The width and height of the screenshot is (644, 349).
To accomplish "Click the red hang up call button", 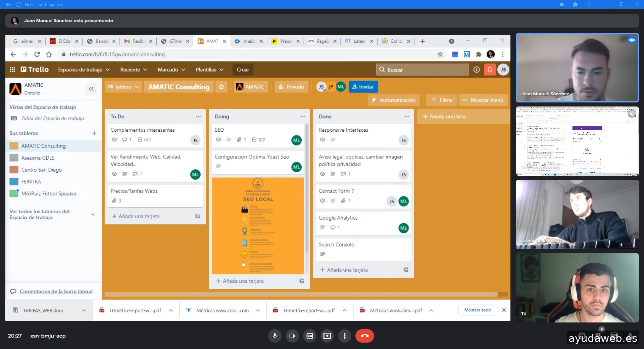I will tap(364, 336).
